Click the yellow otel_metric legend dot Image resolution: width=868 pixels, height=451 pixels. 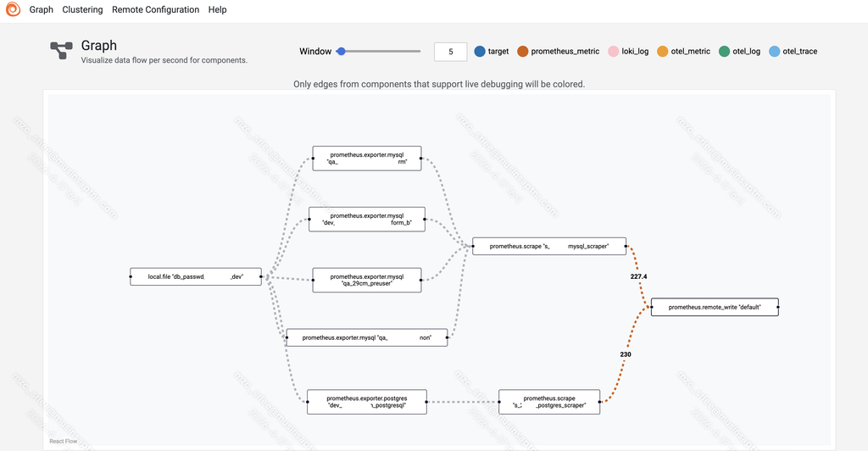(x=663, y=52)
